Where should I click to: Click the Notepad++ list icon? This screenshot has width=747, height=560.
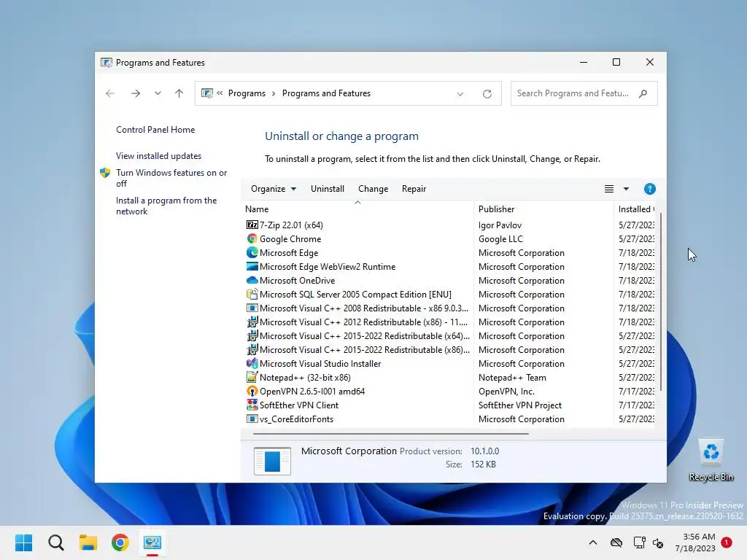tap(252, 377)
